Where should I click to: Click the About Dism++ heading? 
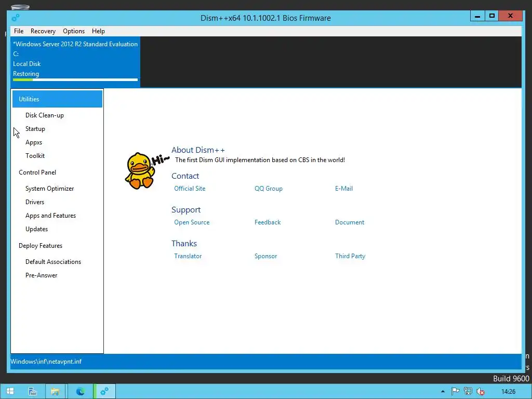pos(198,150)
